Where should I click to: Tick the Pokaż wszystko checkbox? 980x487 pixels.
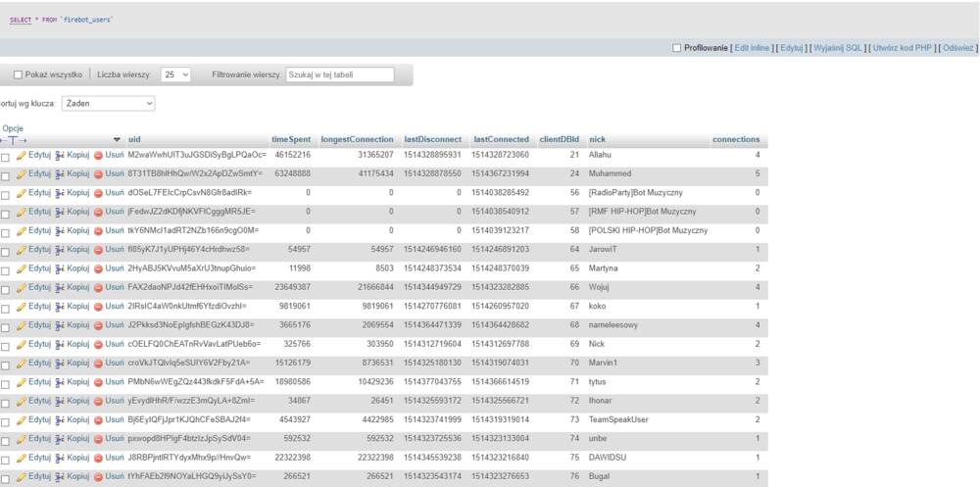pos(18,74)
